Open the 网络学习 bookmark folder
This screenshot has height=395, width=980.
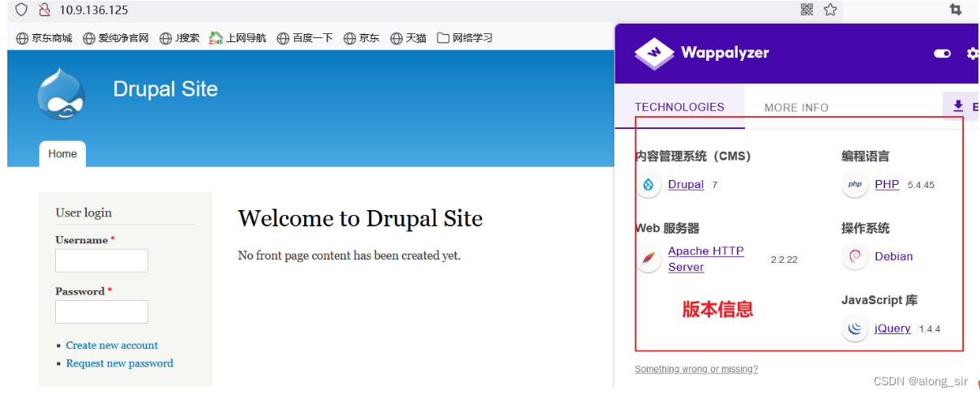click(464, 38)
